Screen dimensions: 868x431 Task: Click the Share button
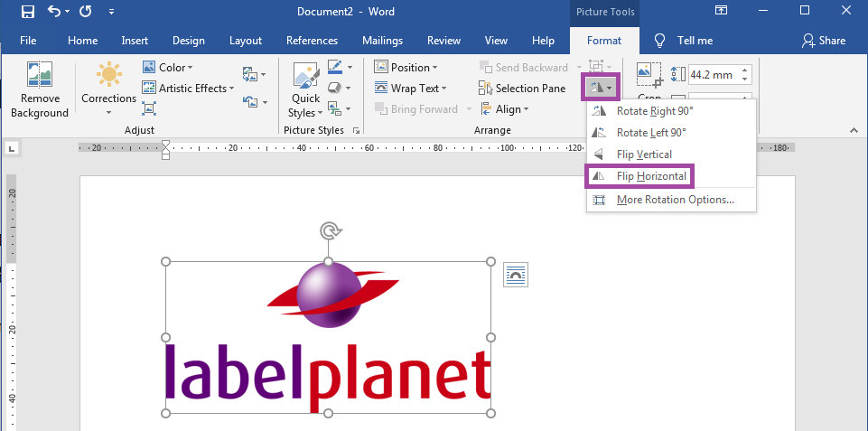coord(824,41)
